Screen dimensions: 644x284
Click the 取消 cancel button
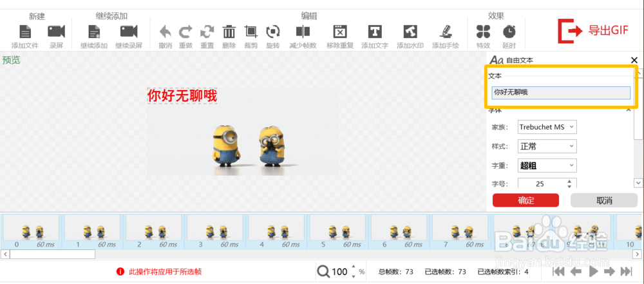604,200
